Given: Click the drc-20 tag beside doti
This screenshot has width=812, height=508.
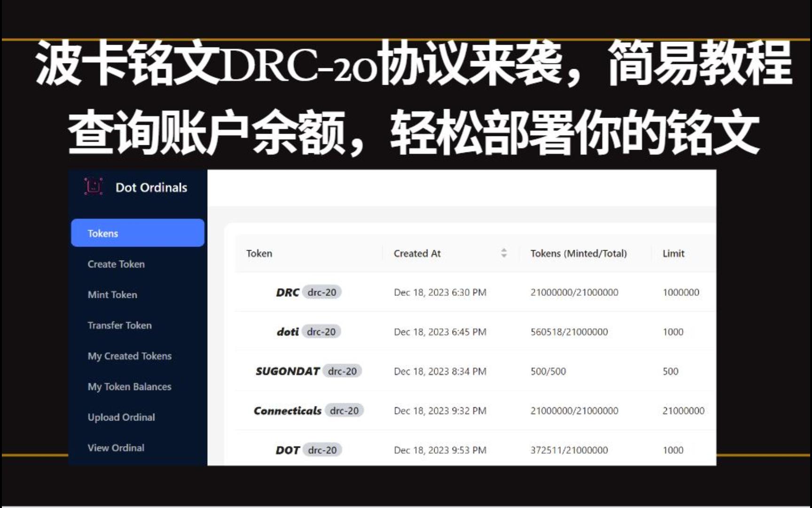Looking at the screenshot, I should (x=321, y=332).
